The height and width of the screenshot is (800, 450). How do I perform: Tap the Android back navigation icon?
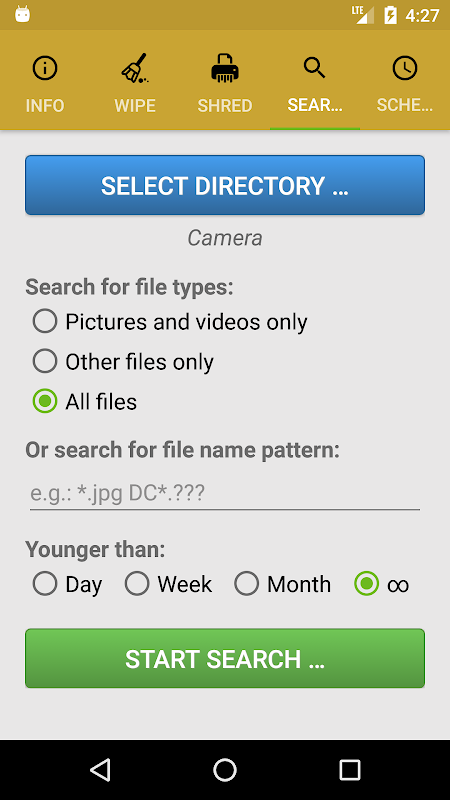pyautogui.click(x=101, y=769)
